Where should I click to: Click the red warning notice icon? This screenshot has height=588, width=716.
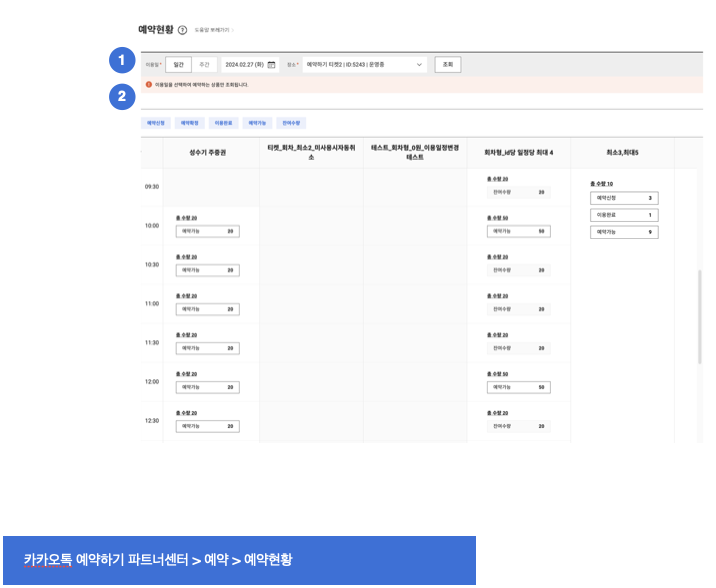pos(149,85)
